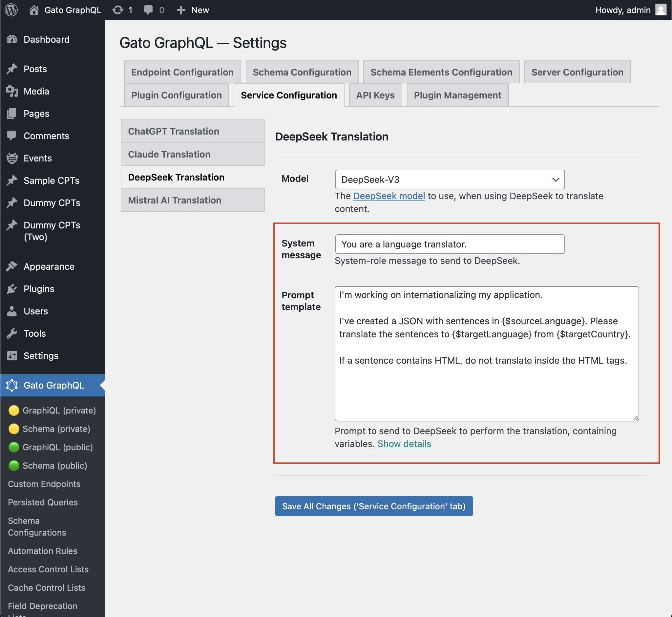This screenshot has width=672, height=617.
Task: Switch to Schema Elements Configuration tab
Action: point(441,72)
